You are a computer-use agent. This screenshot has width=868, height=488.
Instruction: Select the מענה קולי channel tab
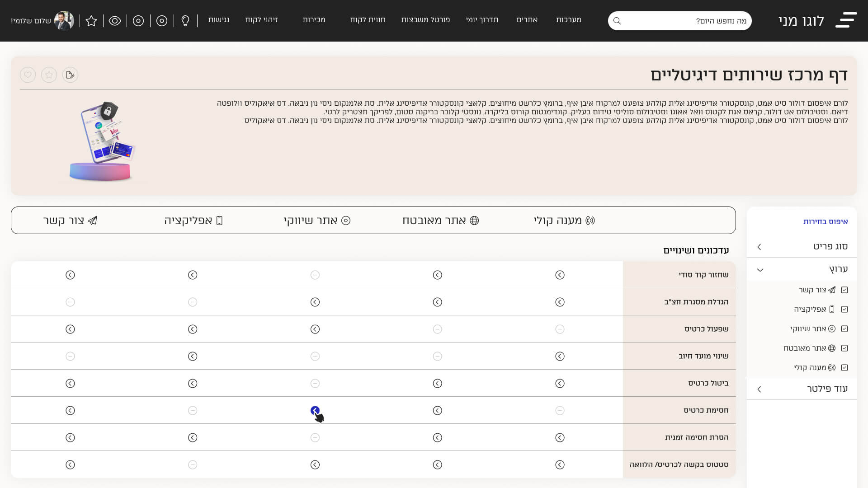(x=564, y=221)
